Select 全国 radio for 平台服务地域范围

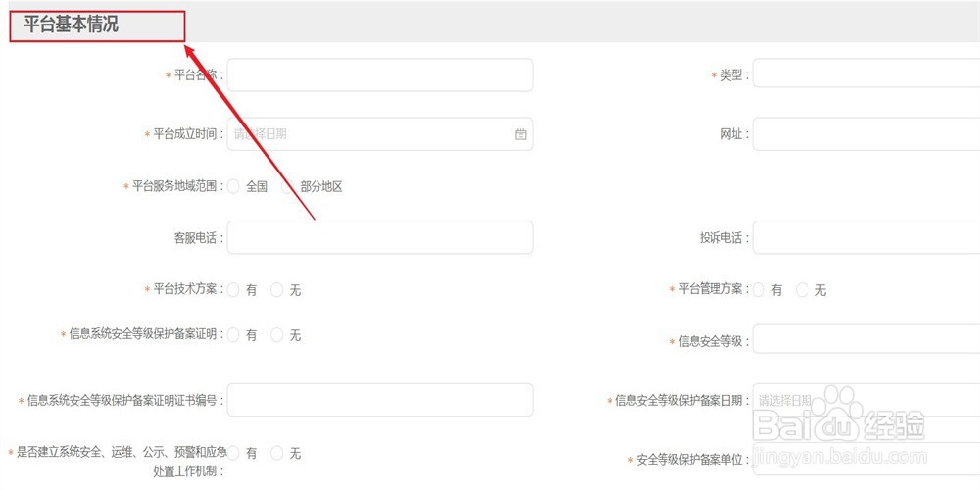(233, 186)
